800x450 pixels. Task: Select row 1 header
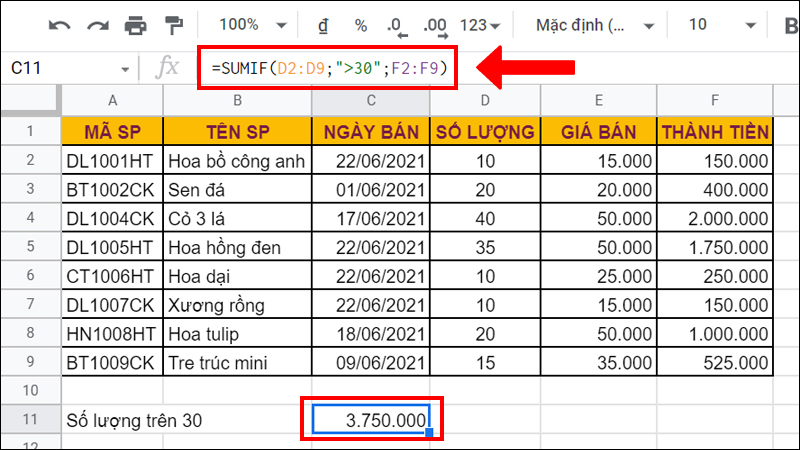click(x=31, y=131)
